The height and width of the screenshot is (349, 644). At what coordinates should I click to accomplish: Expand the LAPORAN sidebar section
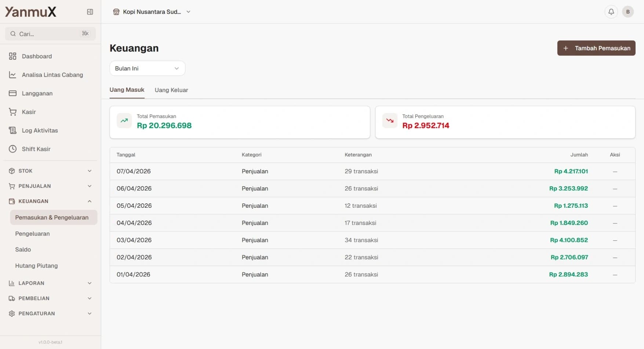[x=90, y=283]
